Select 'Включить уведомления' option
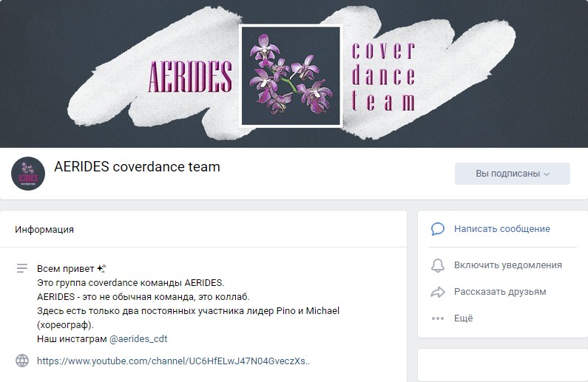The image size is (588, 382). point(507,265)
